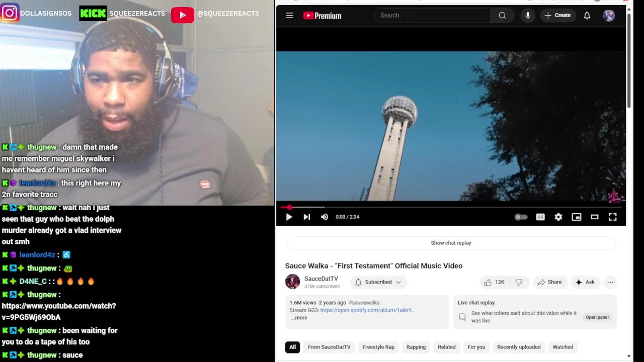The width and height of the screenshot is (644, 362).
Task: Click the '376K subscribers' text
Action: [322, 287]
